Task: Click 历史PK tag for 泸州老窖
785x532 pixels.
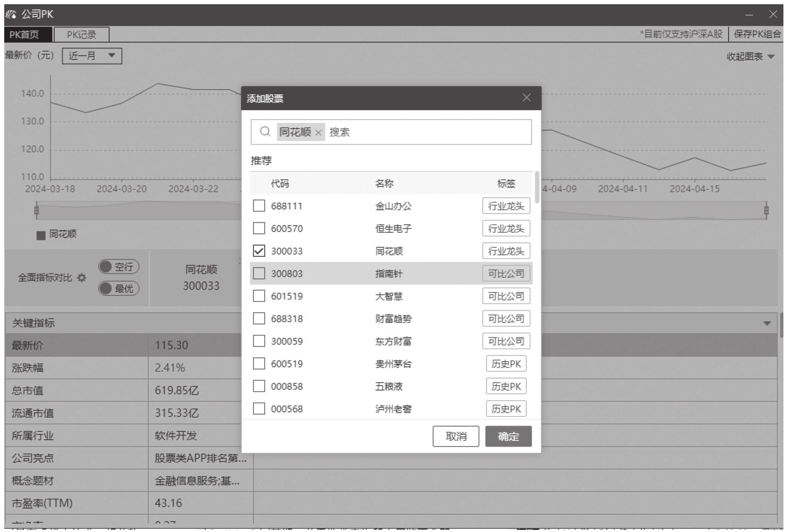Action: 506,409
